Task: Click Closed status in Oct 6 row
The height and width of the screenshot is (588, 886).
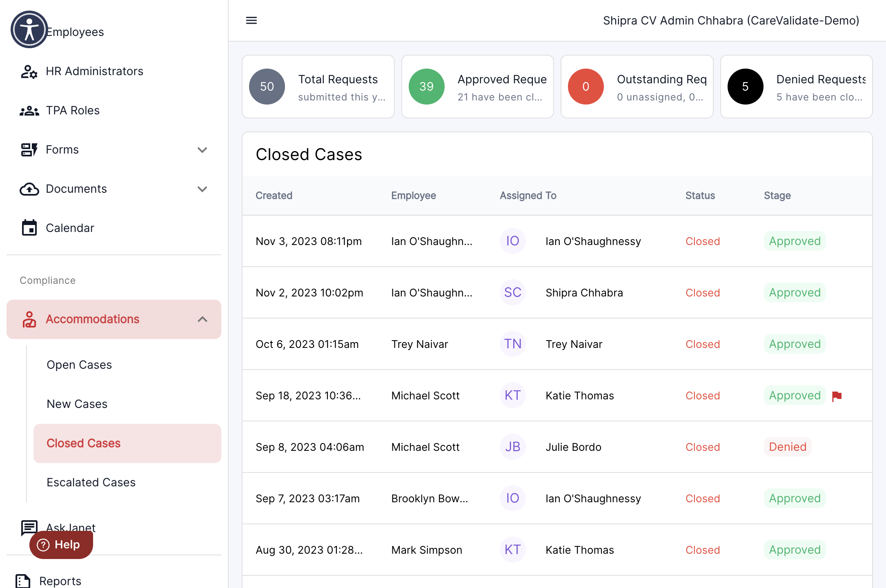Action: pyautogui.click(x=703, y=344)
